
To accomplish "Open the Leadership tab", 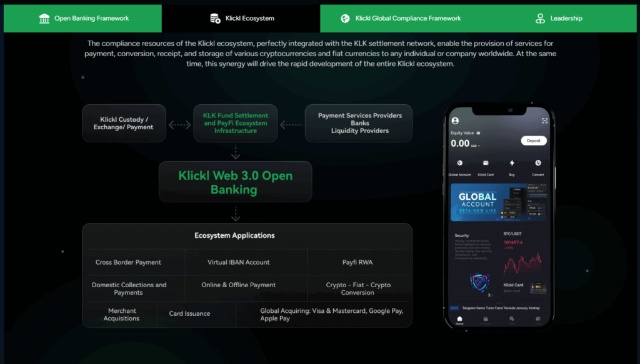I will tap(557, 18).
